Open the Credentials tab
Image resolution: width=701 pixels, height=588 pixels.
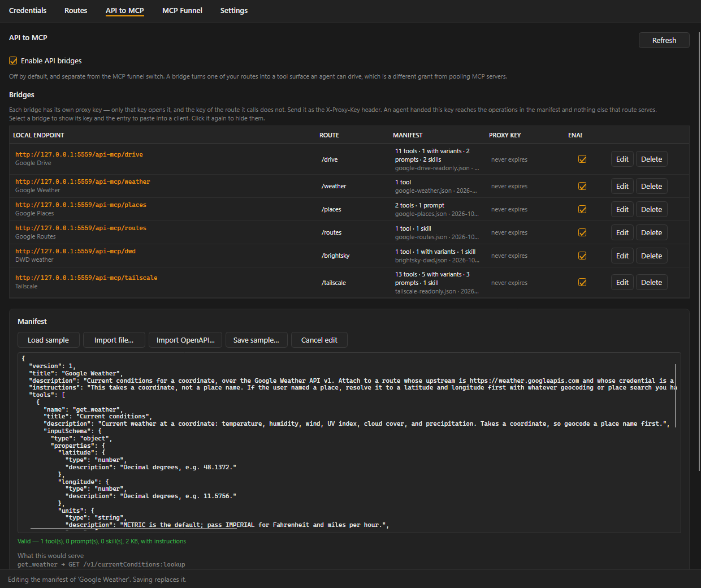pos(28,10)
